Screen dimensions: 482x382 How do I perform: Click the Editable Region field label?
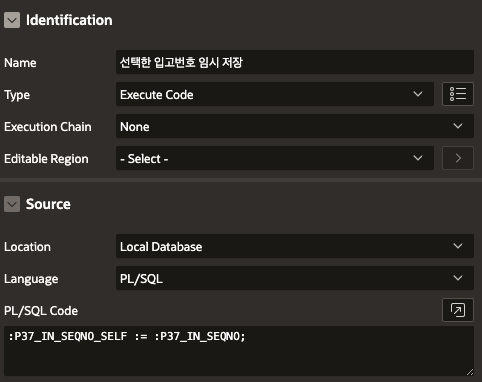[46, 159]
